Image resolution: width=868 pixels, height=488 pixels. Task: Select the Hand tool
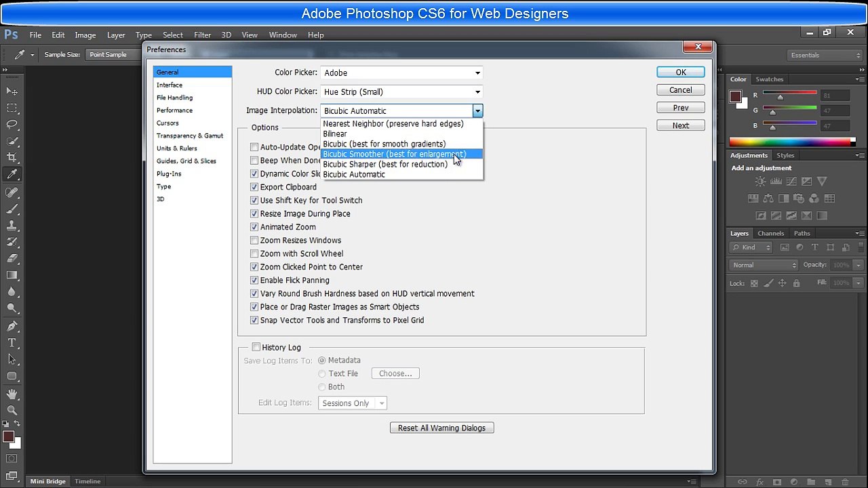12,394
